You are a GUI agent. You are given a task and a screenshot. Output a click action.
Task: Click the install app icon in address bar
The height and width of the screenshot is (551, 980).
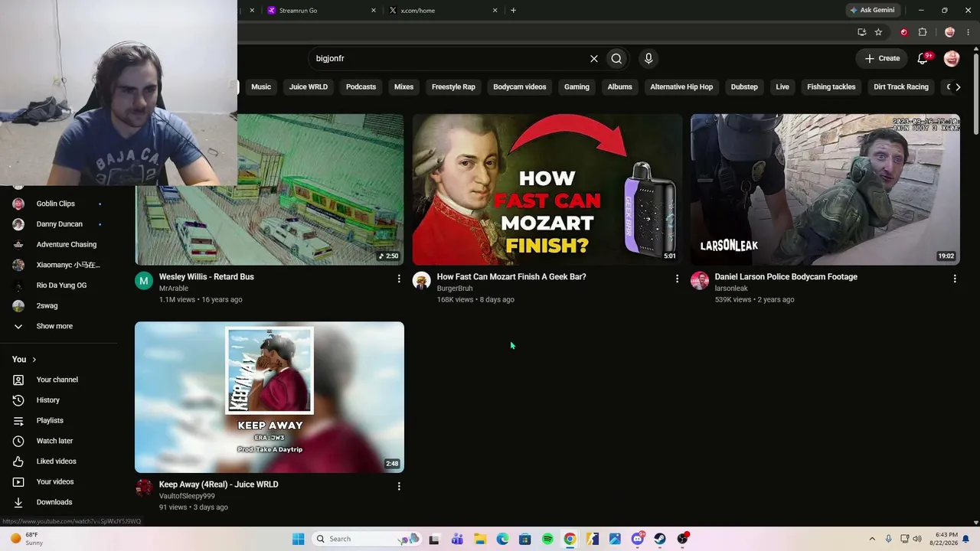click(862, 32)
